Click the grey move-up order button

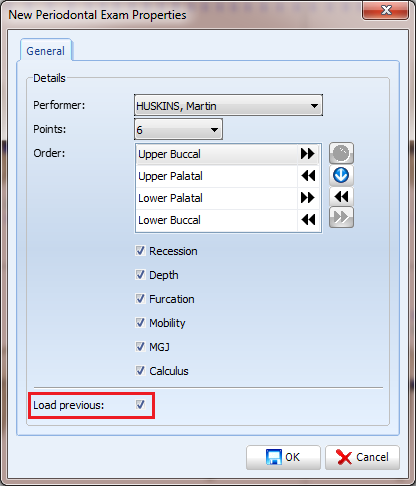click(x=341, y=153)
